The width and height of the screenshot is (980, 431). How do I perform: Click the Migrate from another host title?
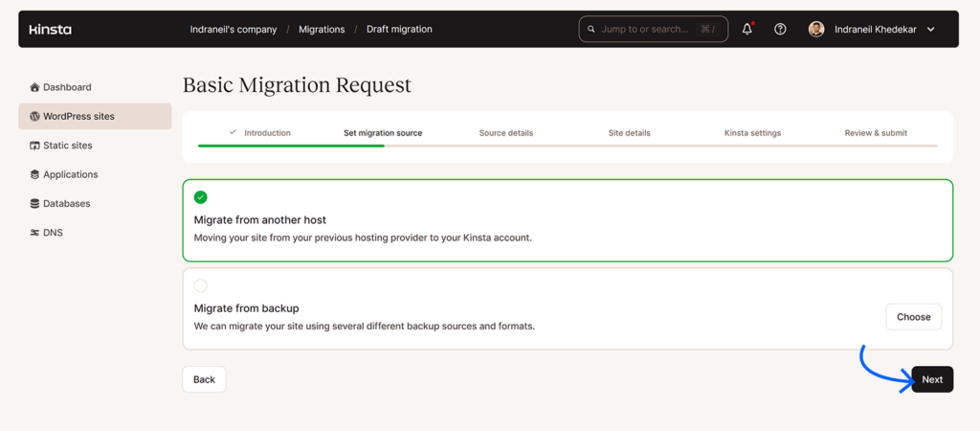click(260, 220)
